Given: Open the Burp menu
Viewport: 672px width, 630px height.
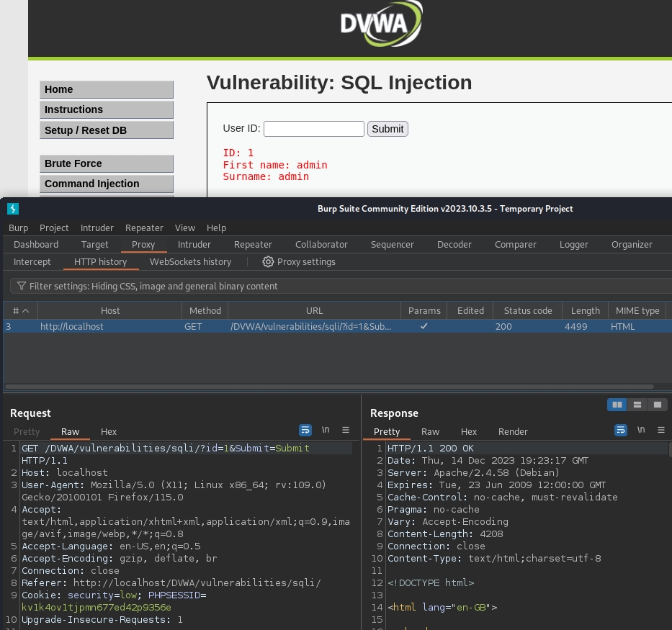Looking at the screenshot, I should 18,228.
